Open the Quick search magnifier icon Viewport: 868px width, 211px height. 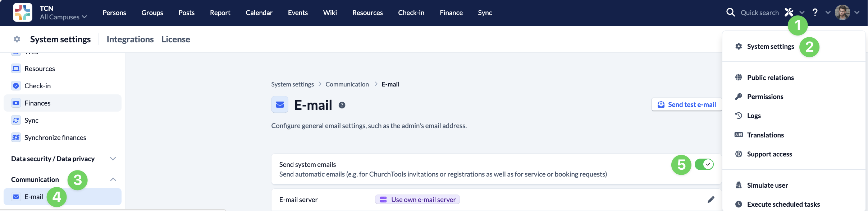(730, 13)
